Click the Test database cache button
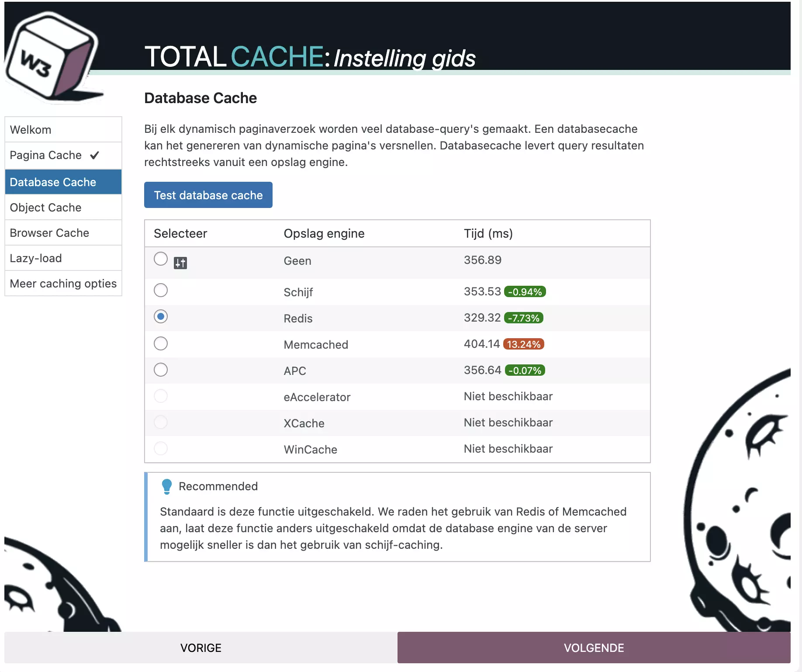Screen dimensions: 802x672 click(208, 195)
